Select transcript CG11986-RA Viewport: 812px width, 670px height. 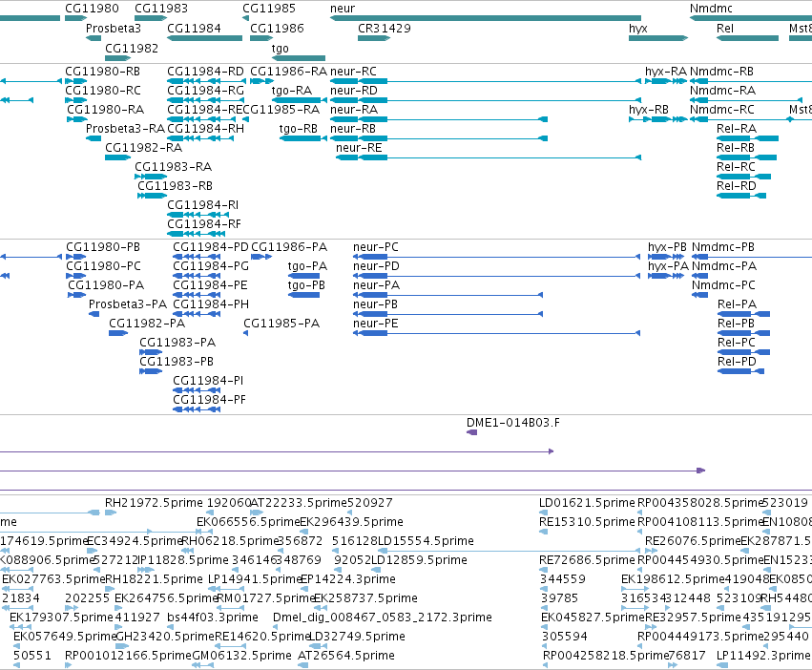tap(288, 71)
